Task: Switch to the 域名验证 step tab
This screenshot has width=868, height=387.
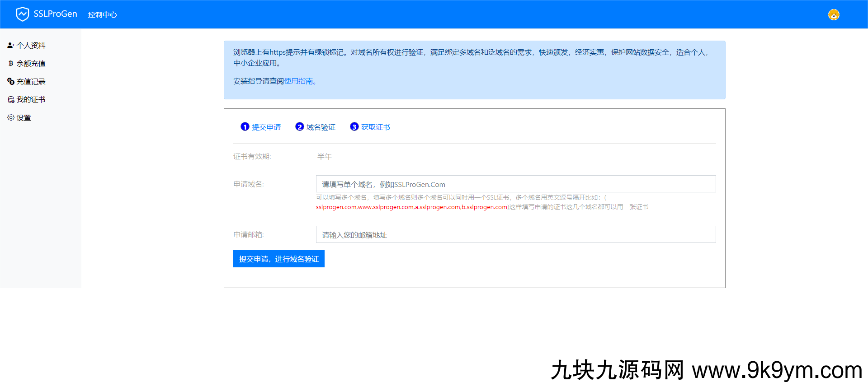Action: coord(321,127)
